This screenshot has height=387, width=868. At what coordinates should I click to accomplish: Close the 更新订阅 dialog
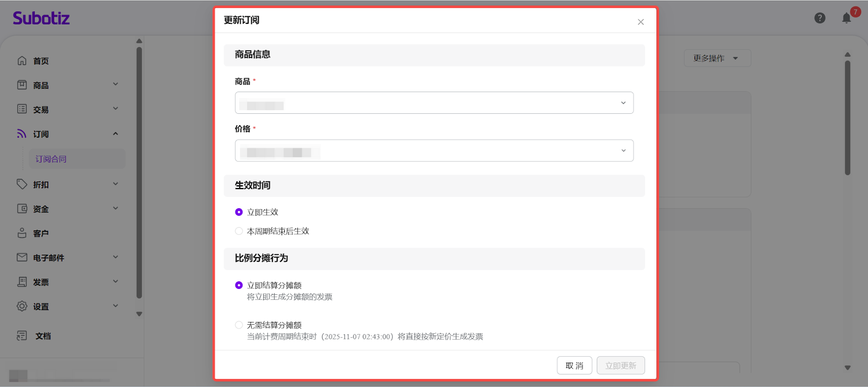pyautogui.click(x=641, y=22)
